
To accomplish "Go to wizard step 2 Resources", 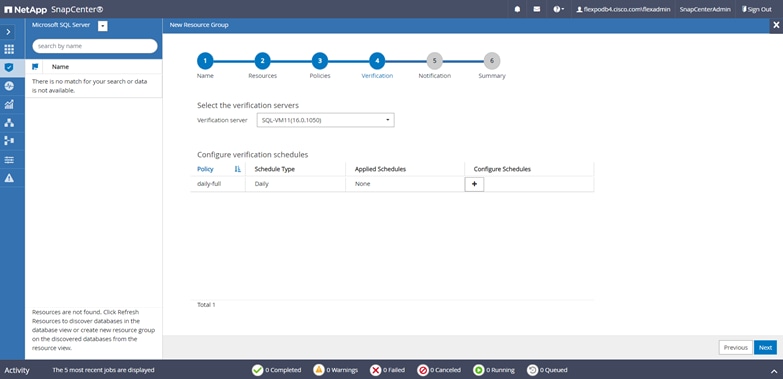I will point(262,61).
